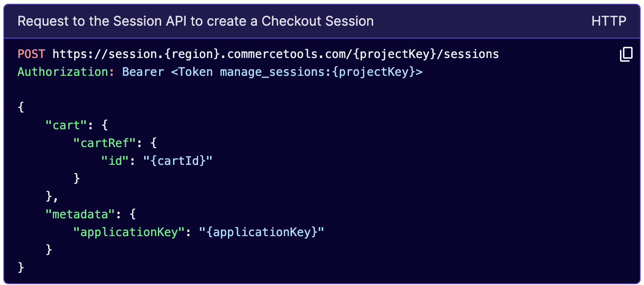Click the {region} placeholder in the URL
Viewport: 644px width, 285px height.
[x=192, y=54]
